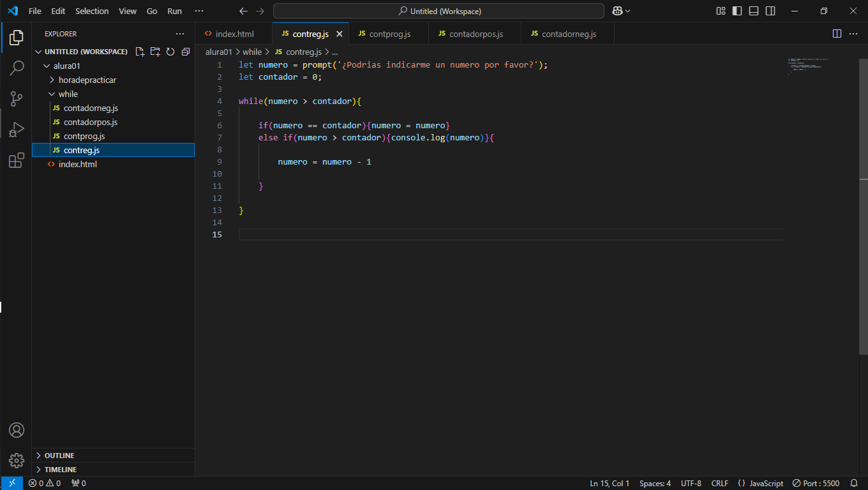868x490 pixels.
Task: Open the Edit menu
Action: coord(58,11)
